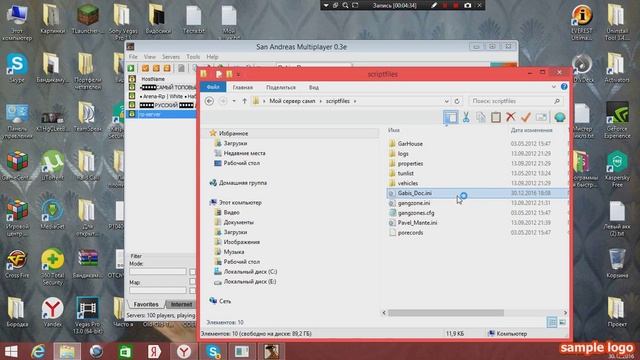
Task: Tick the checkbox beside SA-MP Mode filter
Action: pyautogui.click(x=192, y=272)
